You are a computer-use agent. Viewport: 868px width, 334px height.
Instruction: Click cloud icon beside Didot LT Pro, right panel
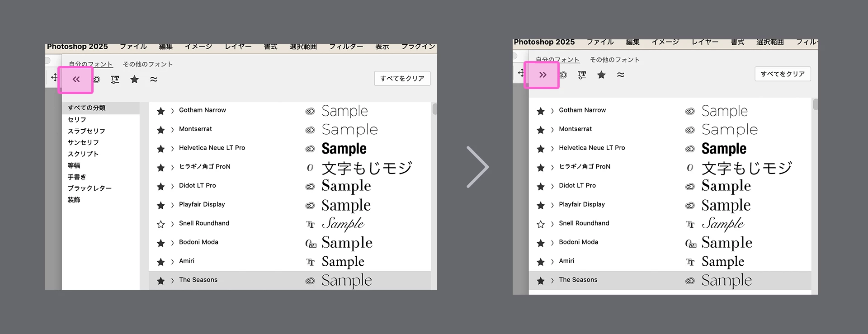[x=690, y=187]
